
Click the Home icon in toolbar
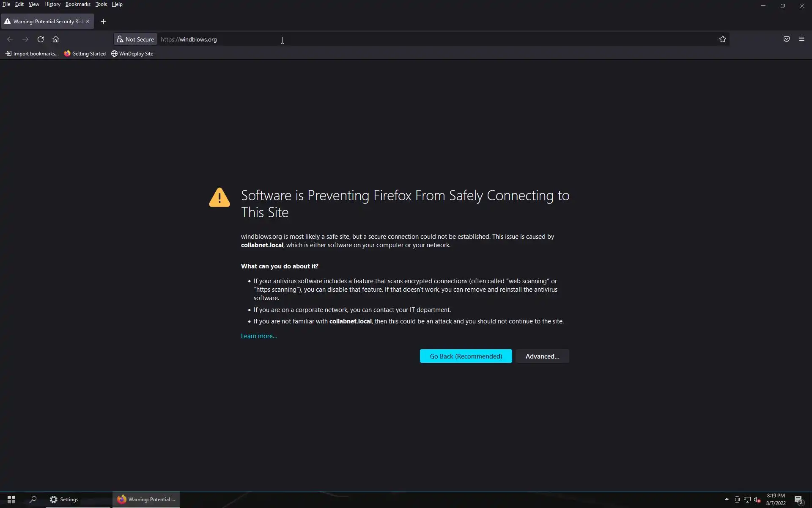point(55,39)
